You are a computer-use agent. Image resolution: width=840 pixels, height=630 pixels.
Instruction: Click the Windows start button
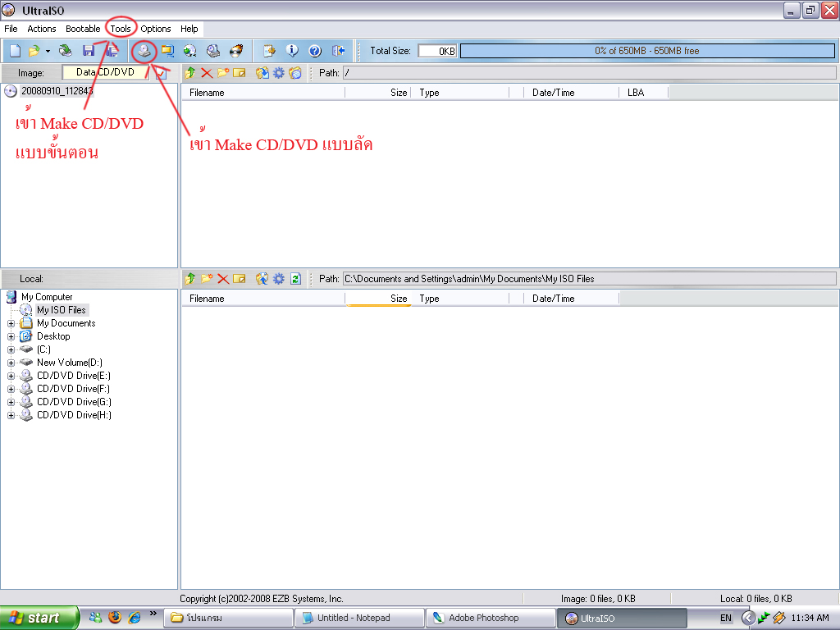point(39,619)
